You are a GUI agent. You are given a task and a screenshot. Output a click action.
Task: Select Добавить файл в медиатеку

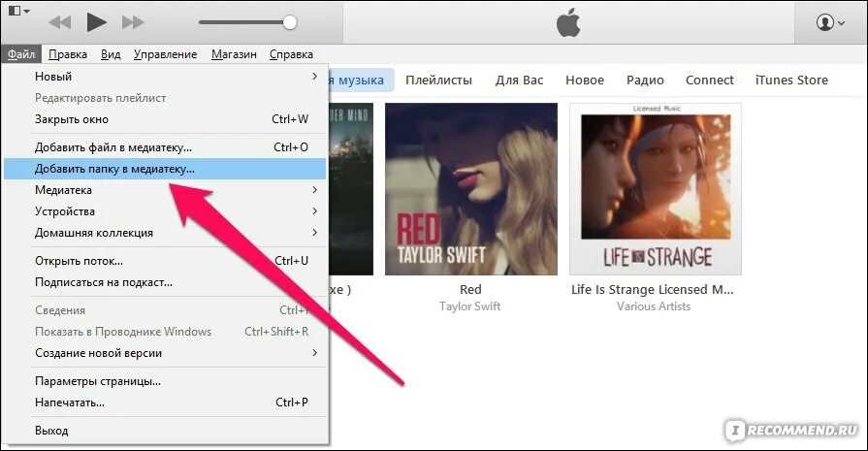tap(165, 147)
